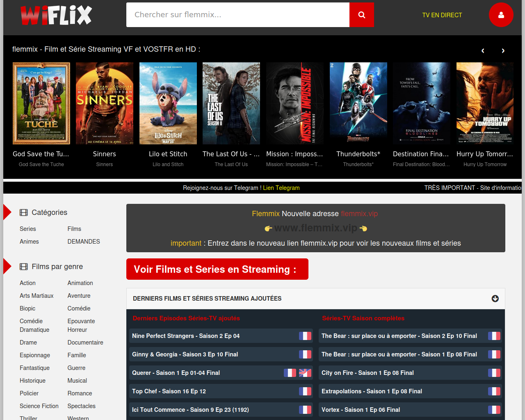This screenshot has height=420, width=525.
Task: Go to previous carousel slide arrow
Action: [x=483, y=51]
